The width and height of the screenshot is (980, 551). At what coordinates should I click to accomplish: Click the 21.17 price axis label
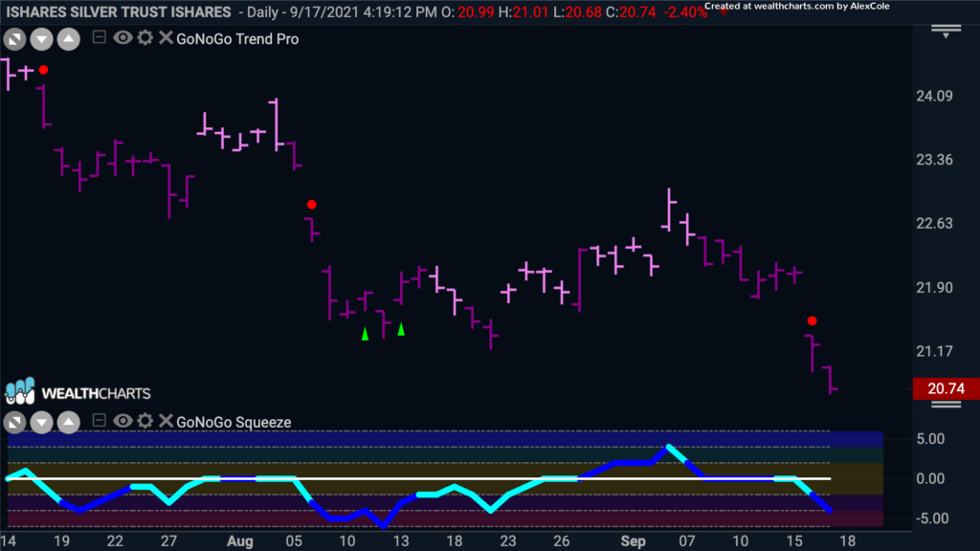pyautogui.click(x=934, y=352)
